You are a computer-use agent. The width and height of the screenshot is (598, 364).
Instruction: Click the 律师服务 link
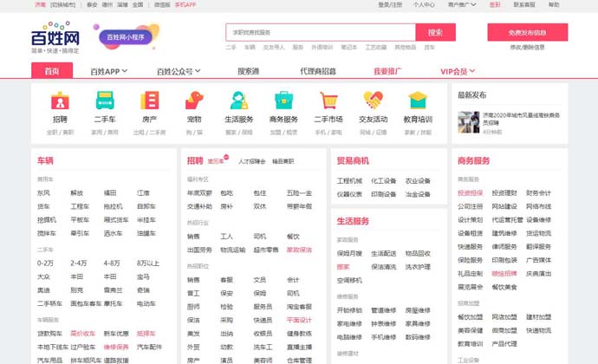coord(504,247)
